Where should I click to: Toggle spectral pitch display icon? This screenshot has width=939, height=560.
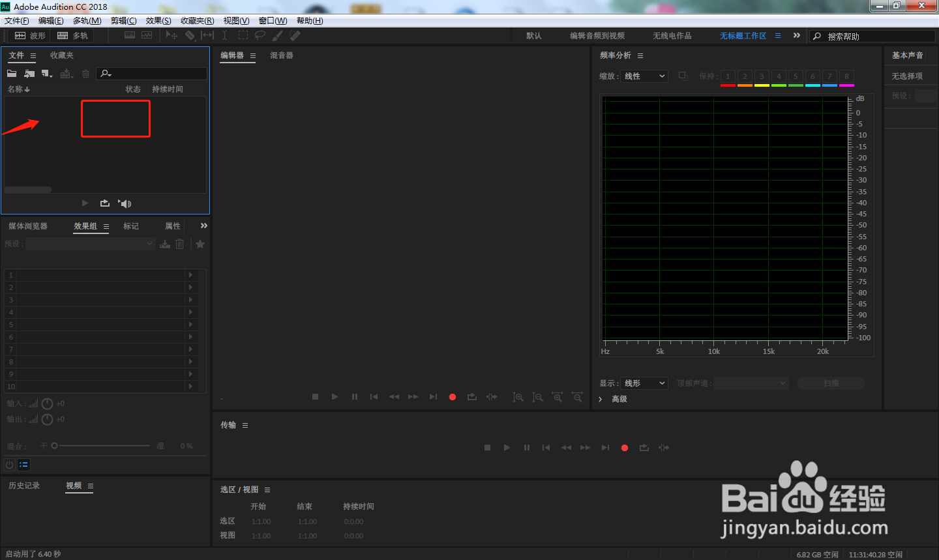[x=147, y=35]
